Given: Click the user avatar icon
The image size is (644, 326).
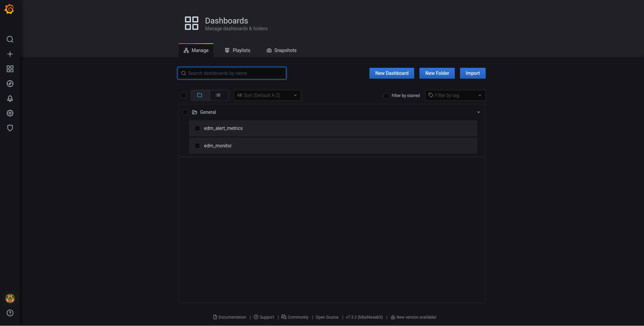Looking at the screenshot, I should coord(10,298).
